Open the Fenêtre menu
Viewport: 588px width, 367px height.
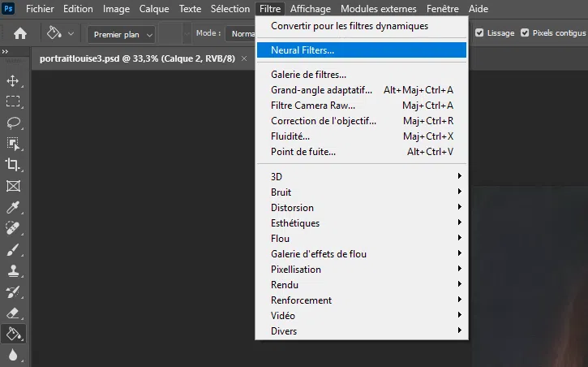click(443, 9)
